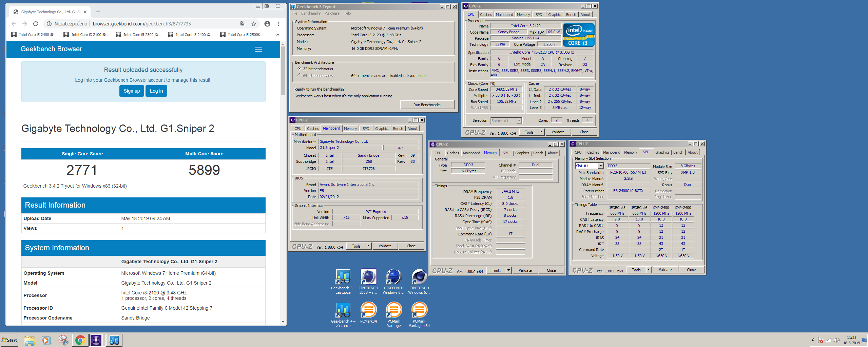Viewport: 868px width, 347px height.
Task: Close the Gigabyte Technology browser tab
Action: click(x=85, y=12)
